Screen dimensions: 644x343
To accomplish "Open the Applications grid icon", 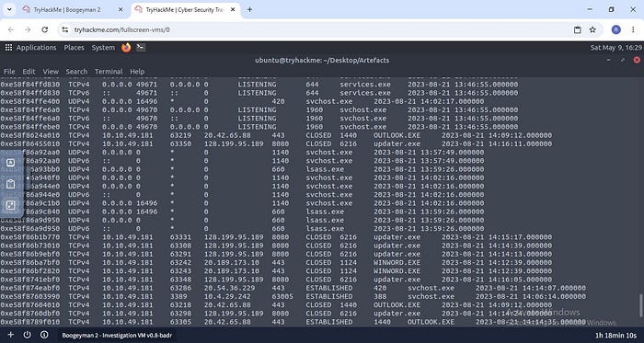I will pos(8,48).
